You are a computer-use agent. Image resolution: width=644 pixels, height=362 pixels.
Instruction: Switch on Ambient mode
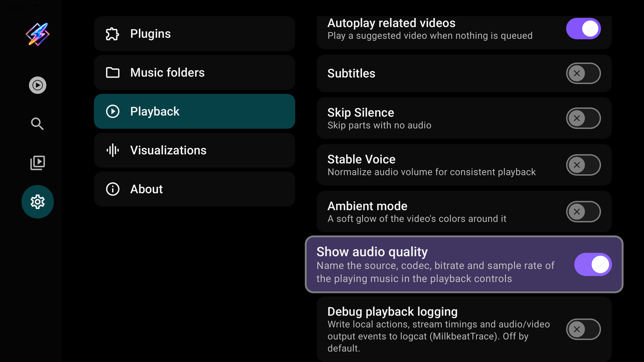[x=584, y=212]
